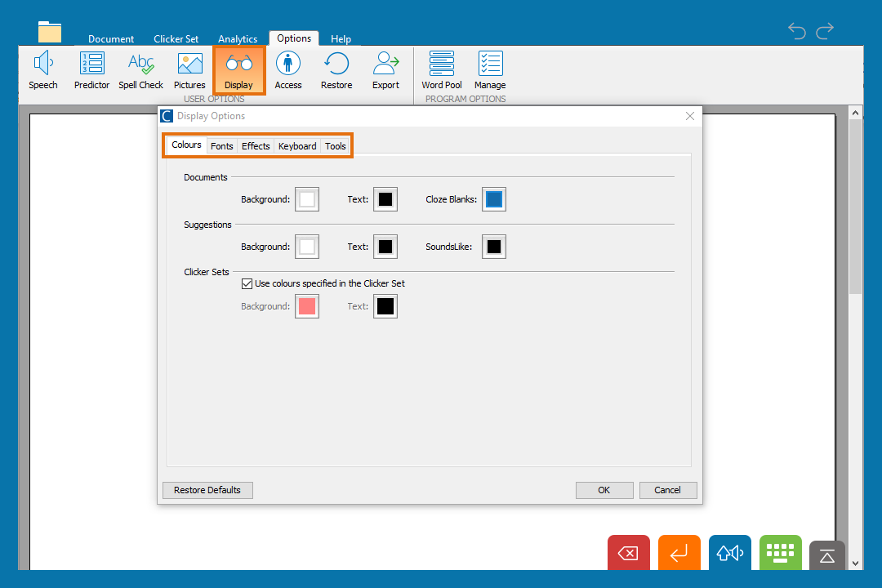882x588 pixels.
Task: Pick the Cloze Blanks blue colour swatch
Action: coord(493,199)
